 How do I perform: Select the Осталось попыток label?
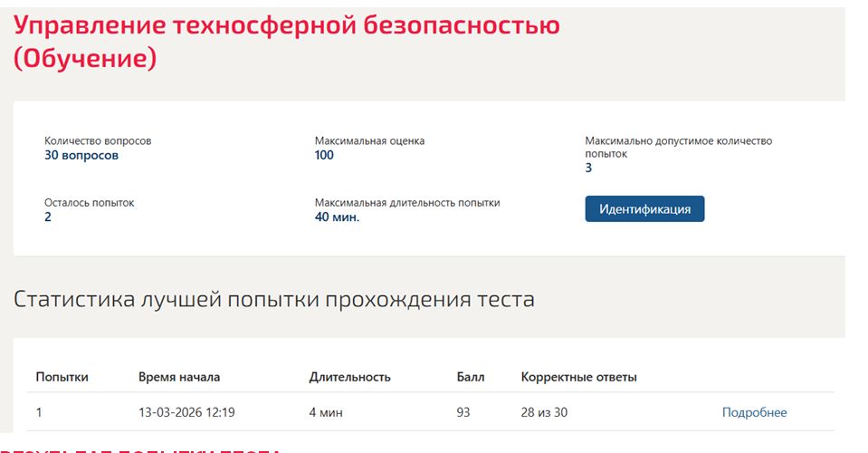coord(89,203)
